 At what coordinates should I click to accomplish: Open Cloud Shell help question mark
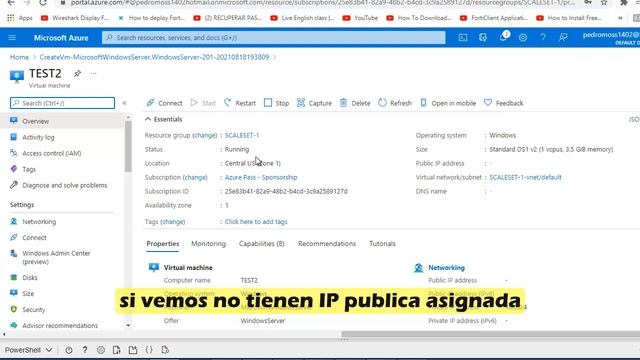click(x=84, y=350)
